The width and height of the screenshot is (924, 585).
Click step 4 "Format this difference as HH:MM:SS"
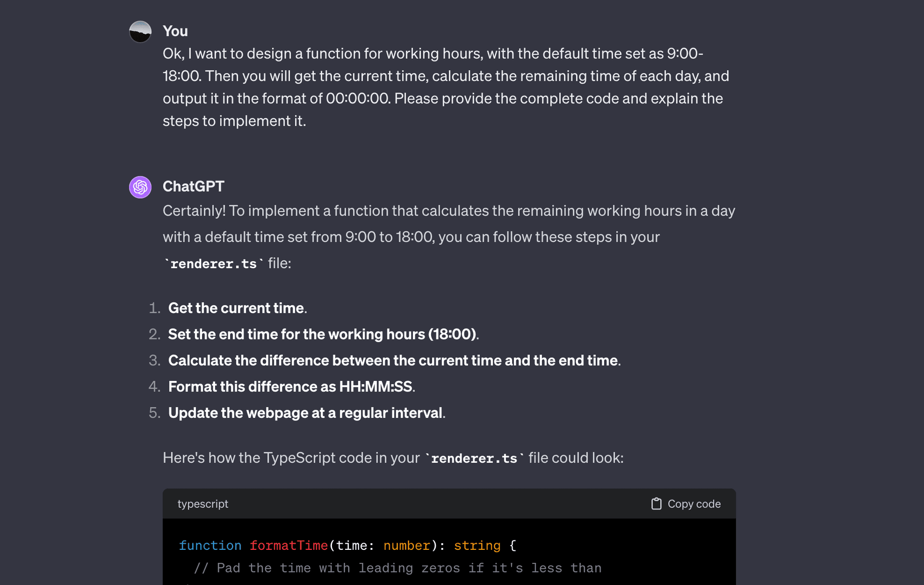tap(290, 387)
